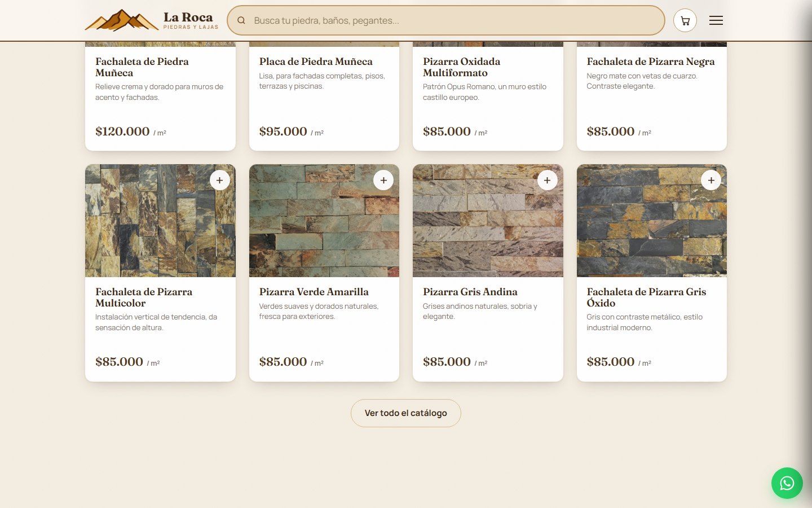812x508 pixels.
Task: Open 'Pizarra Oxidada Multiformato' title
Action: (x=462, y=67)
